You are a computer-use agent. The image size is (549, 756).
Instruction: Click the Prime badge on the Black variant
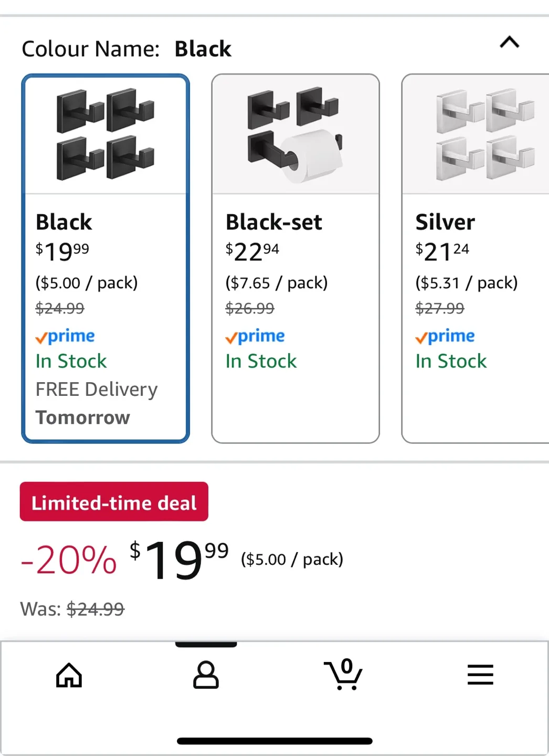pos(65,336)
